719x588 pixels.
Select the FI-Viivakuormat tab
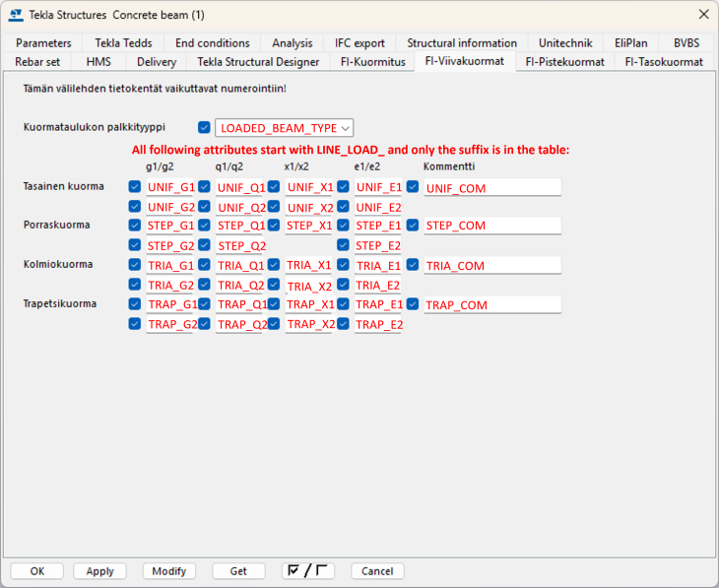pos(465,61)
